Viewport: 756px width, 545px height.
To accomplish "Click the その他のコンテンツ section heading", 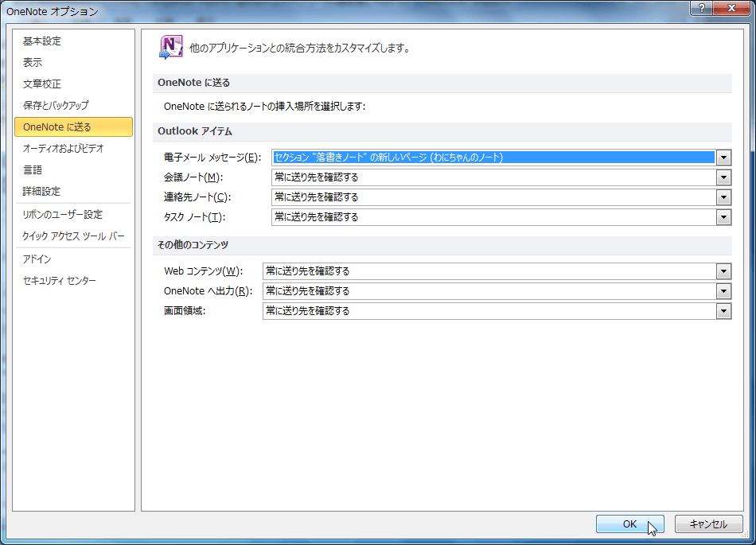I will [x=193, y=245].
